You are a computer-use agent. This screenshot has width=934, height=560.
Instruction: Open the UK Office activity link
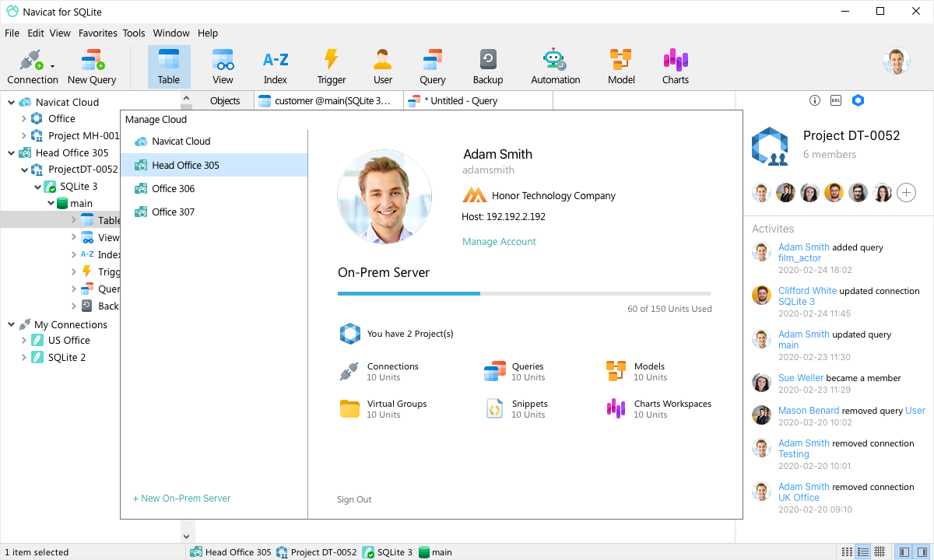799,498
